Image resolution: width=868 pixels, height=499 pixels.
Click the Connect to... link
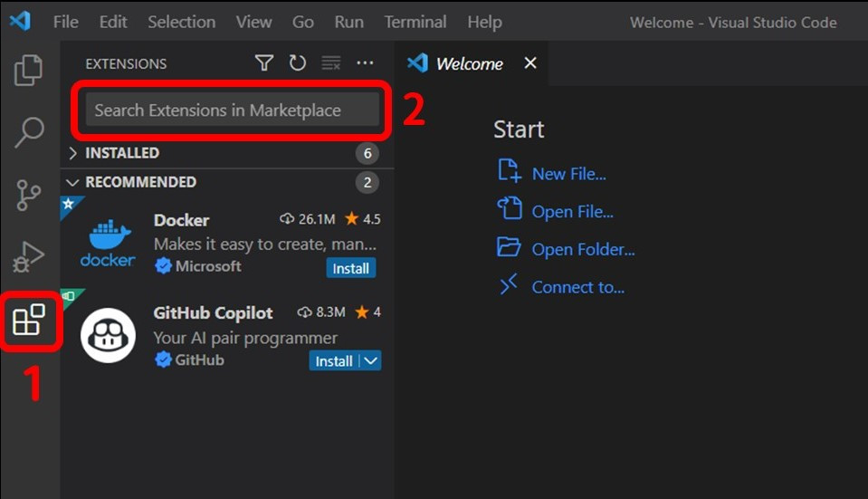[578, 287]
